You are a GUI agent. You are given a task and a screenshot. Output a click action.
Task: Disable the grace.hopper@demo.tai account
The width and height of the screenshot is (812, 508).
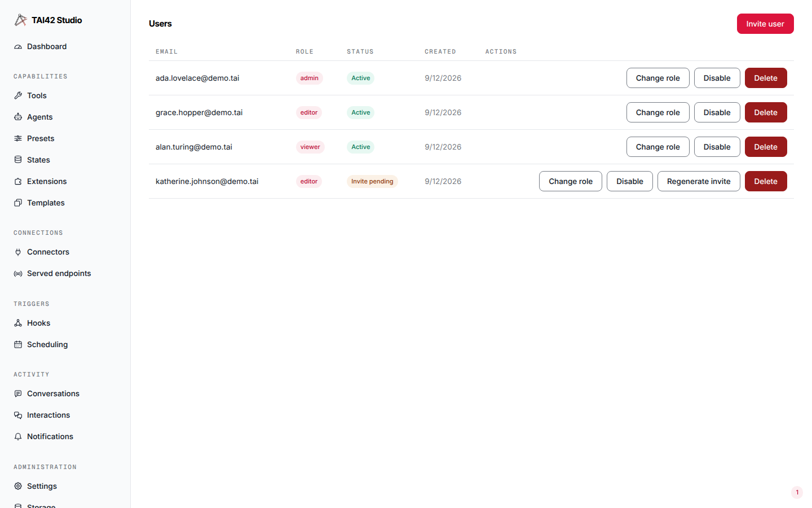pyautogui.click(x=717, y=112)
